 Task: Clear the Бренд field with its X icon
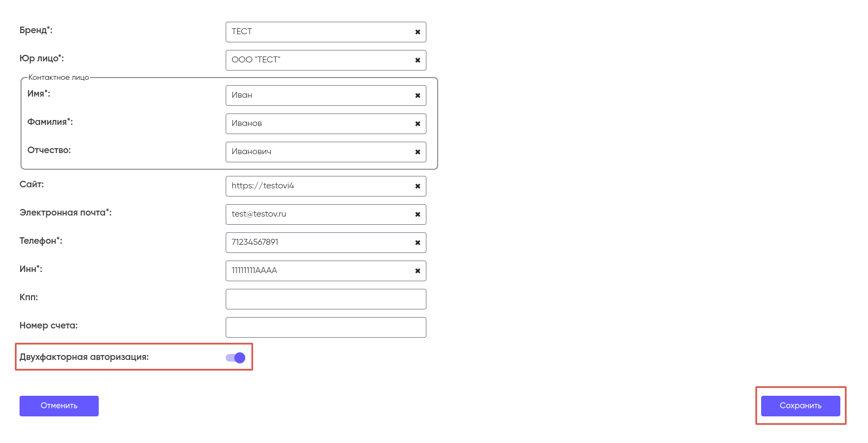418,32
